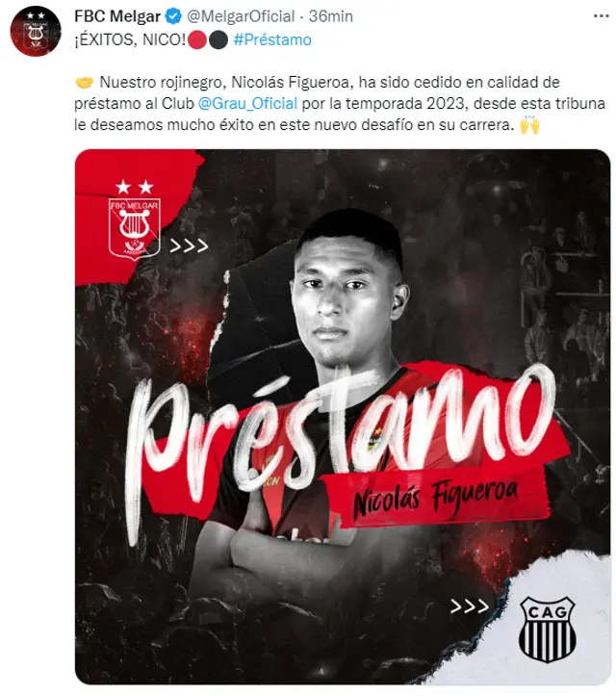616x696 pixels.
Task: Open the @Grau_Oficial mention link
Action: [x=247, y=103]
